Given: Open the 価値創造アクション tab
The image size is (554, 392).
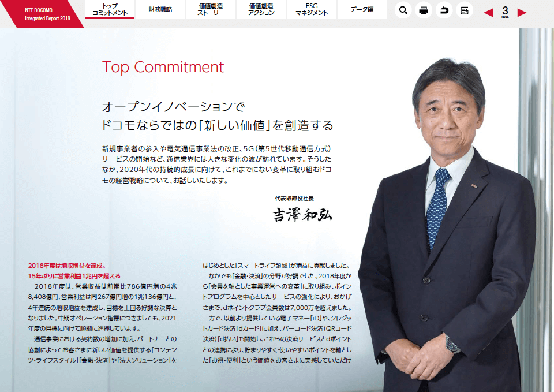Looking at the screenshot, I should point(261,10).
